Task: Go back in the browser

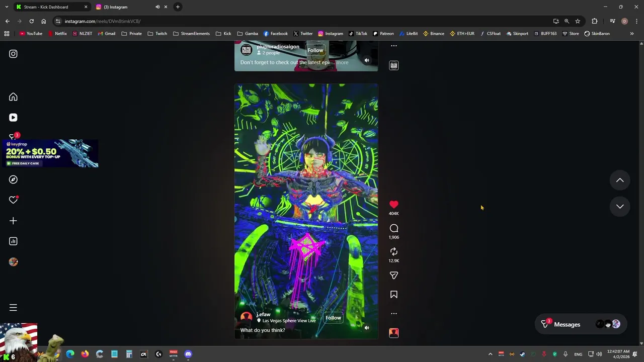Action: coord(7,21)
